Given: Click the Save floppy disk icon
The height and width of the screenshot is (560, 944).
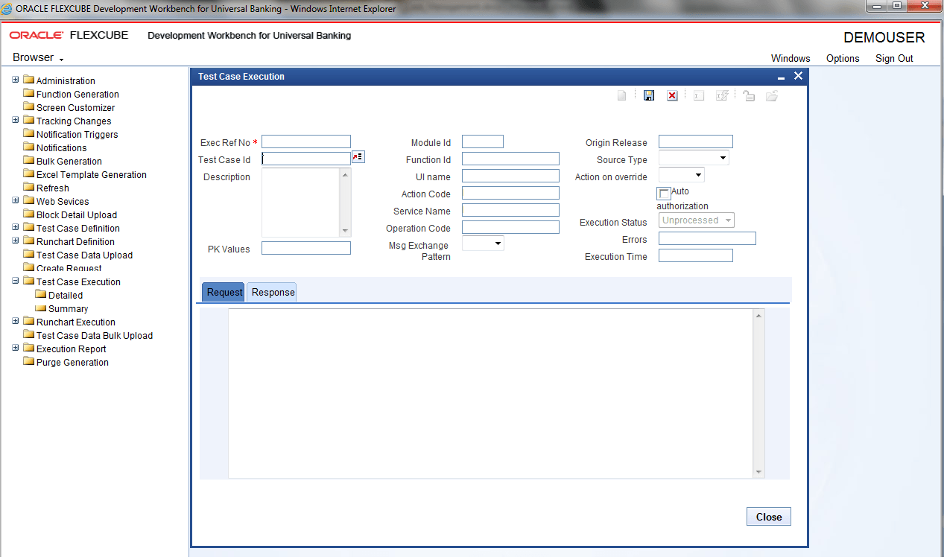Looking at the screenshot, I should point(649,96).
